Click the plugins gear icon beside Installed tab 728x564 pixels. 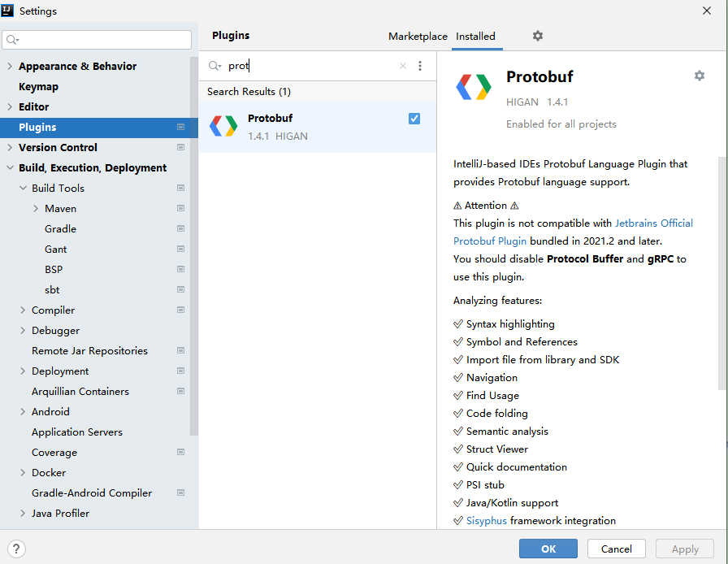pos(537,36)
